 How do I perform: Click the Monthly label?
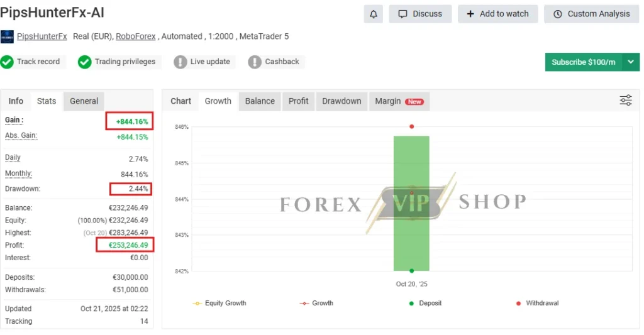click(18, 173)
